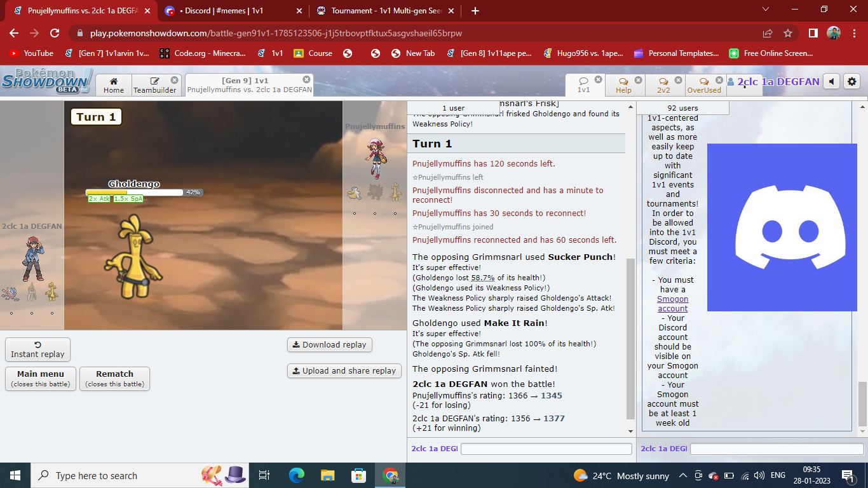Click the battle log scrollbar
The height and width of the screenshot is (488, 868).
pos(630,339)
